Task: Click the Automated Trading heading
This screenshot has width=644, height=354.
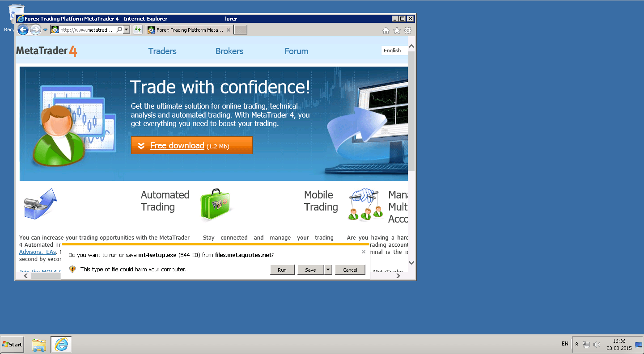Action: click(x=165, y=201)
